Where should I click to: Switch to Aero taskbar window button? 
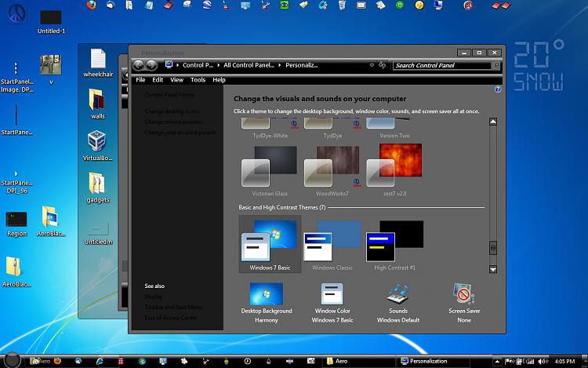pyautogui.click(x=358, y=361)
